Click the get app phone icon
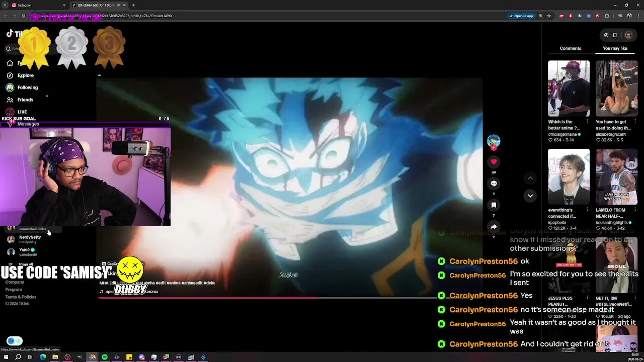Screen dimensions: 644x362 coord(615,35)
